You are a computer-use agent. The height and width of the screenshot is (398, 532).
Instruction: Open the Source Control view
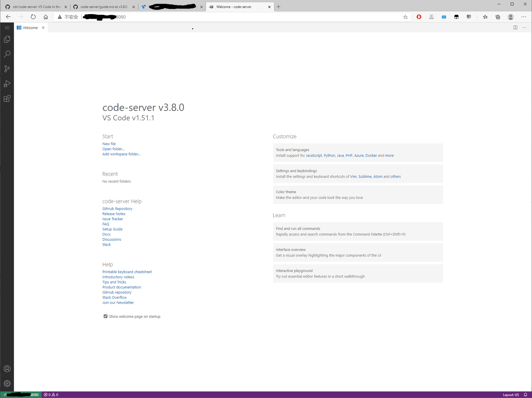(7, 69)
